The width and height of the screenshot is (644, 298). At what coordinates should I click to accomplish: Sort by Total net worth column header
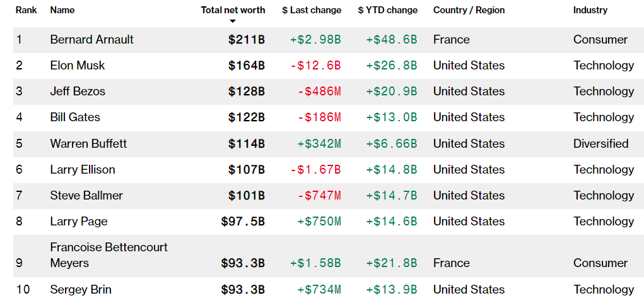pos(233,10)
